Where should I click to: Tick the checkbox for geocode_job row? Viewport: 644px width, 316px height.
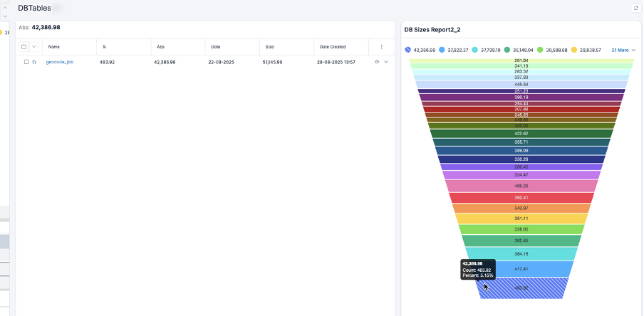pos(26,62)
